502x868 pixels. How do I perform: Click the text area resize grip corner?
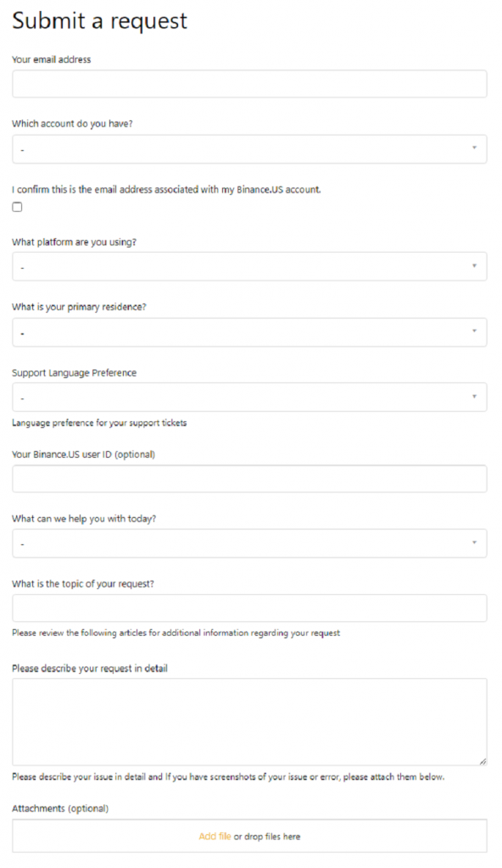click(482, 762)
